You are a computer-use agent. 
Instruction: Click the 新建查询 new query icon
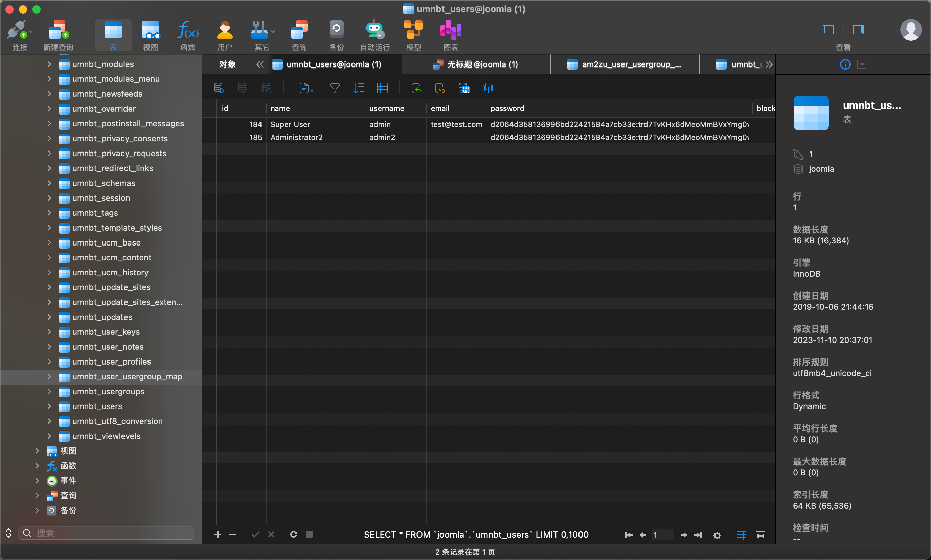point(58,35)
